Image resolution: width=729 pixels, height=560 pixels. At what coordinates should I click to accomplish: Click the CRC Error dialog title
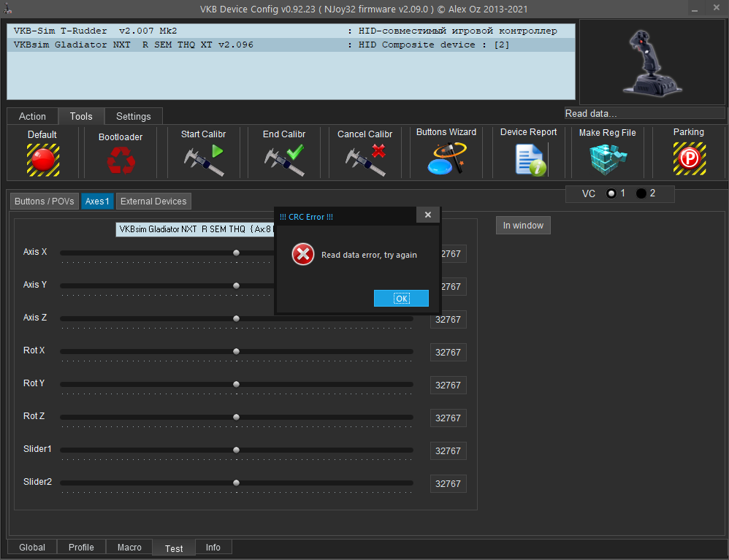pos(306,217)
